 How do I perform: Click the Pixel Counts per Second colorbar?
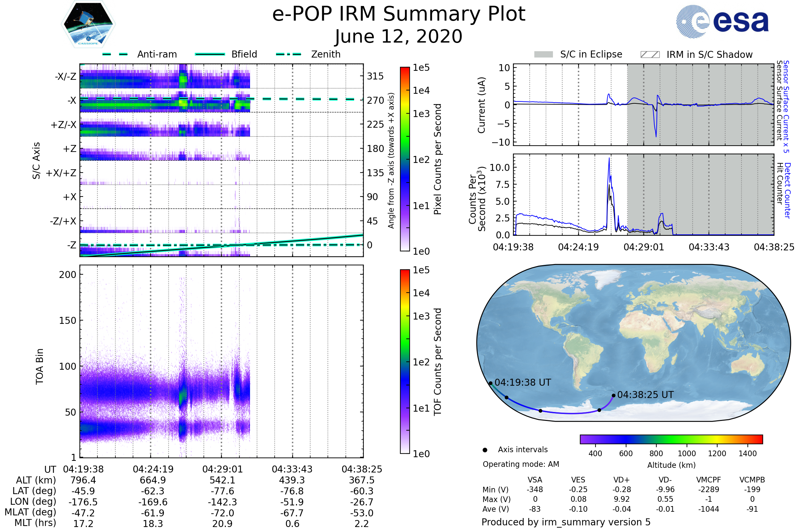point(405,159)
